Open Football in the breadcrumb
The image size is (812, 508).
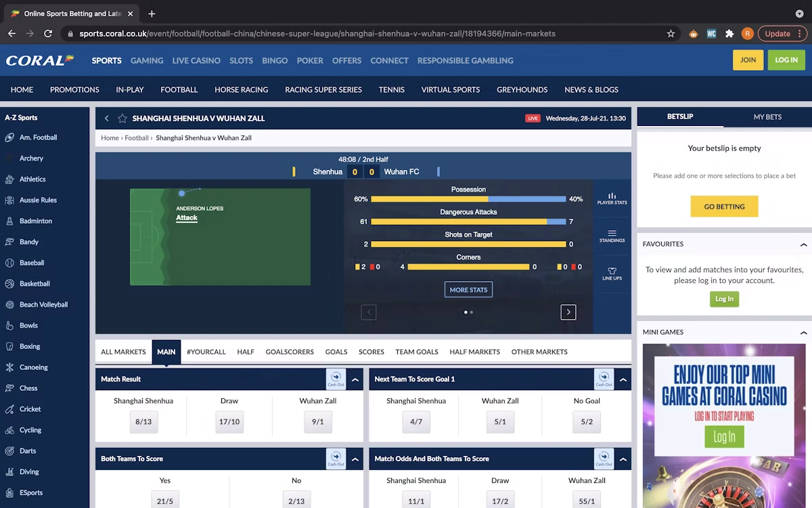click(137, 138)
